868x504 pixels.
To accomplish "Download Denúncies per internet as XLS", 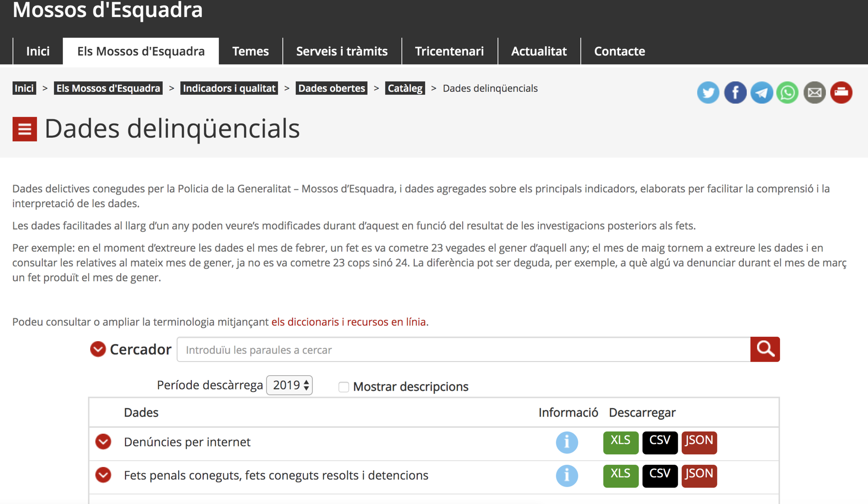I will (620, 442).
